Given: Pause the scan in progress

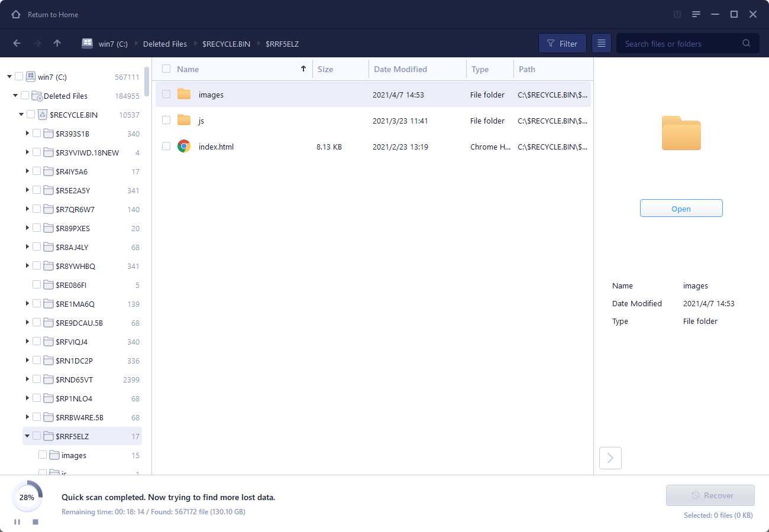Looking at the screenshot, I should [x=17, y=522].
